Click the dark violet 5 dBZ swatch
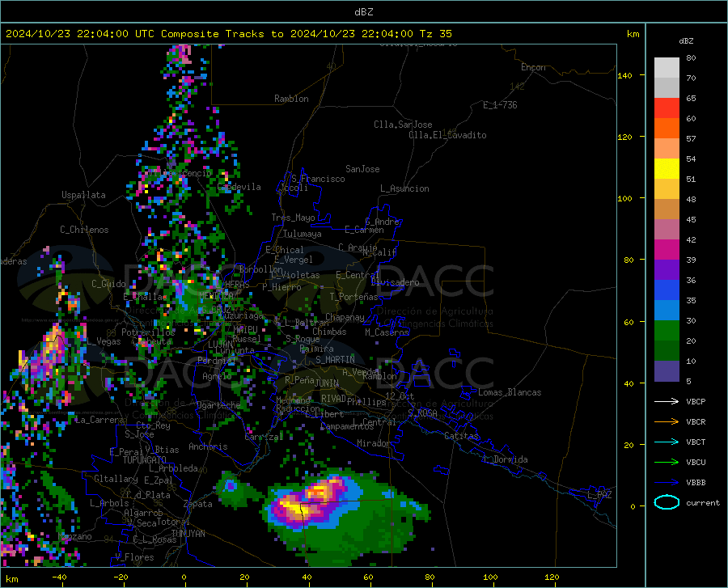Screen dimensions: 728x588 (x=667, y=371)
